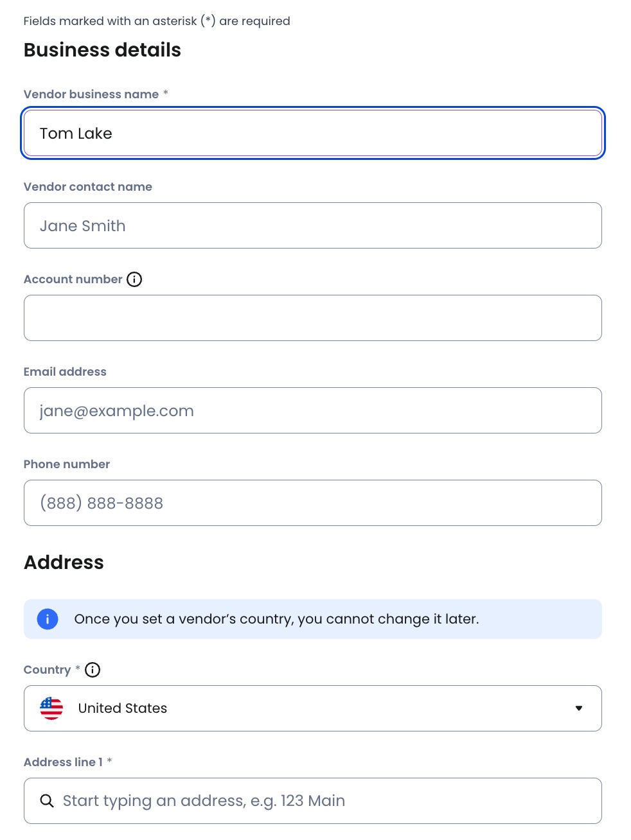Select the empty Account number input
631x840 pixels.
click(313, 318)
